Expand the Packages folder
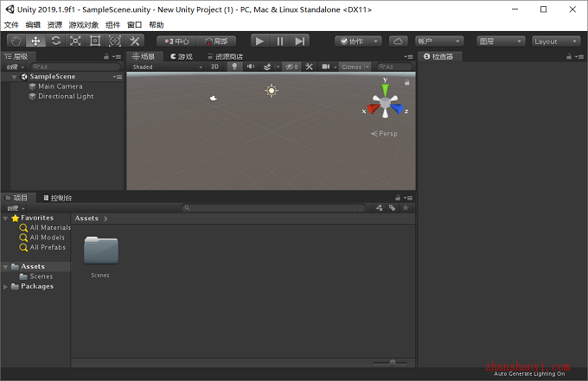The image size is (588, 381). 5,287
